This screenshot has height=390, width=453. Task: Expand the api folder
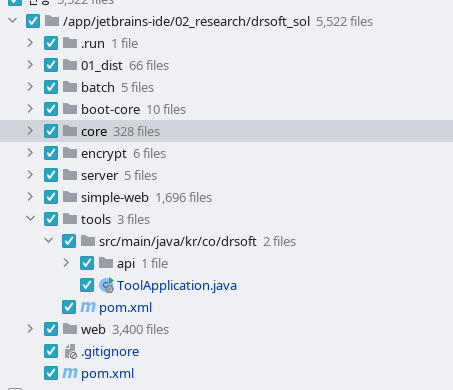[x=66, y=263]
